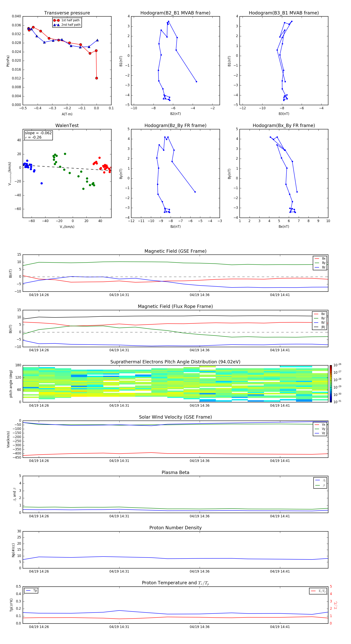Click the "Te/Tp" legend entry
351x644 pixels.
point(318,591)
